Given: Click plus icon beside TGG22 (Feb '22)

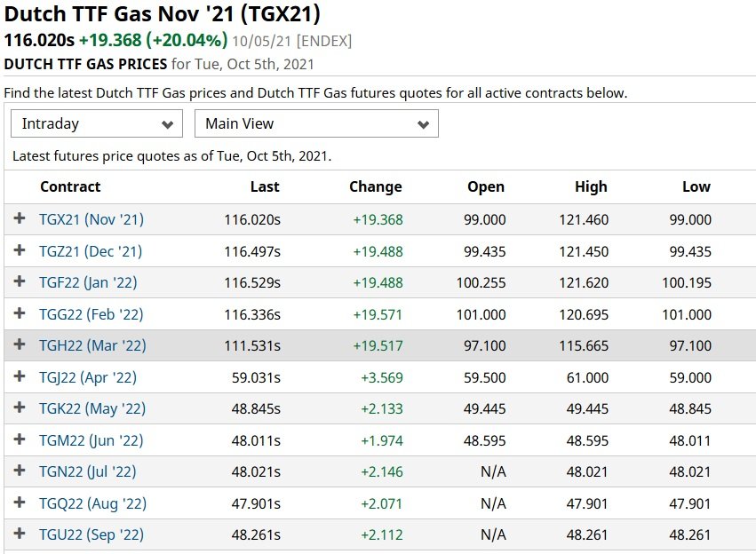Looking at the screenshot, I should pos(20,313).
